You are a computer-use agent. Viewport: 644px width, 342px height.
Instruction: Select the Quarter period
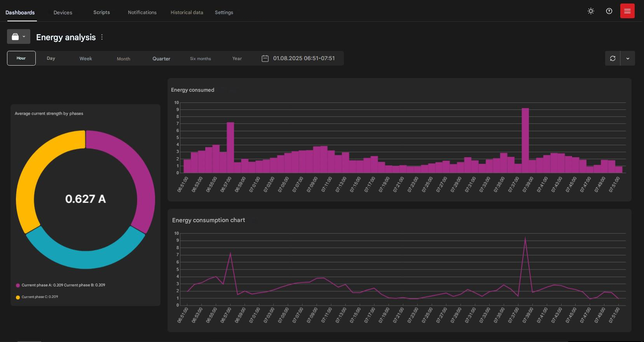coord(161,59)
